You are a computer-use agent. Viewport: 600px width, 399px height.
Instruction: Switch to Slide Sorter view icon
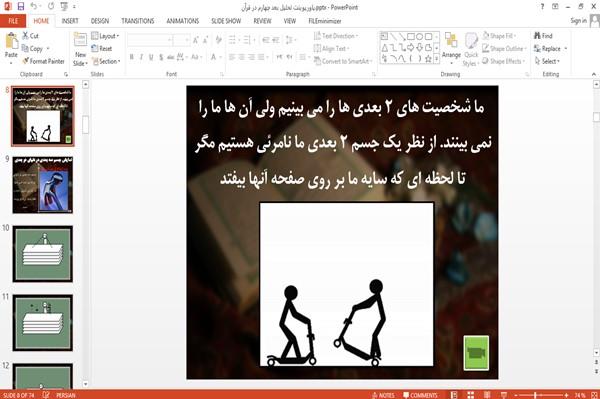[470, 395]
